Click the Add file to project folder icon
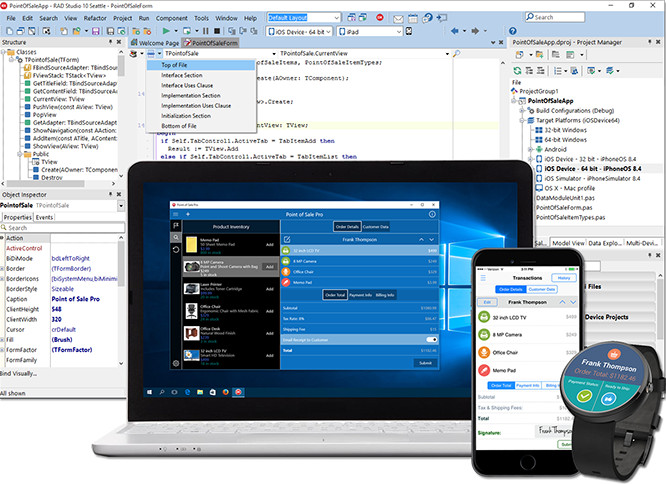 click(x=136, y=31)
